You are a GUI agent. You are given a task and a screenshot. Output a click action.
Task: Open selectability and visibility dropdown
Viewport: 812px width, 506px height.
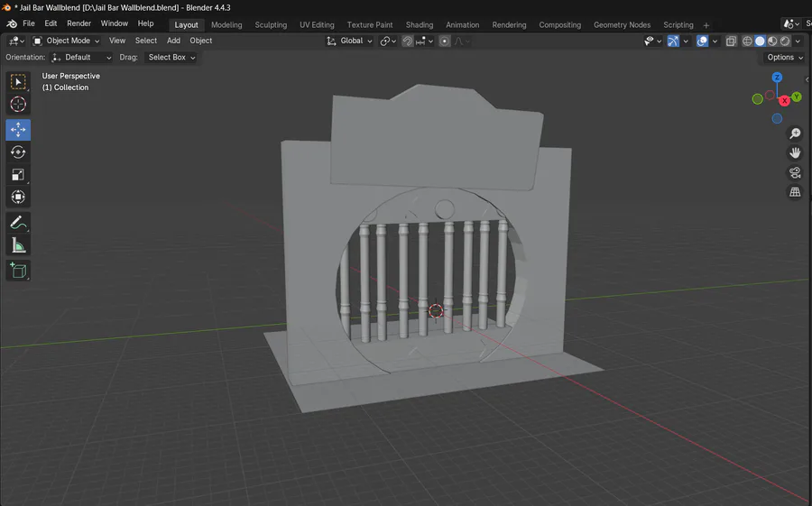pyautogui.click(x=652, y=41)
